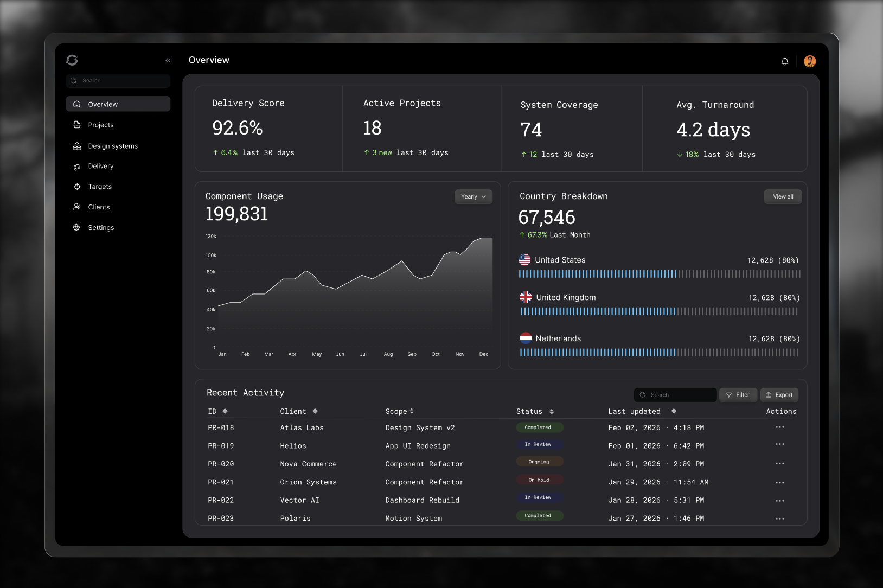Sort table by Status column

[x=551, y=412]
